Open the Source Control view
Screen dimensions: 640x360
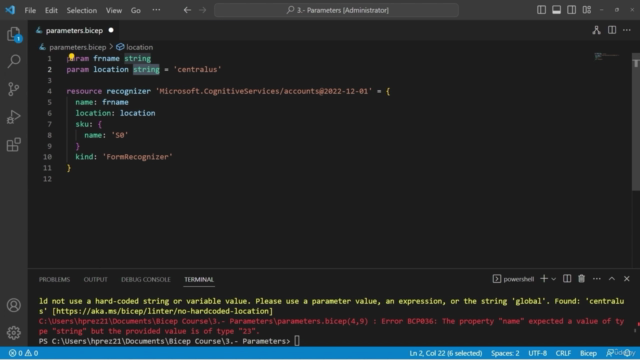(13, 89)
